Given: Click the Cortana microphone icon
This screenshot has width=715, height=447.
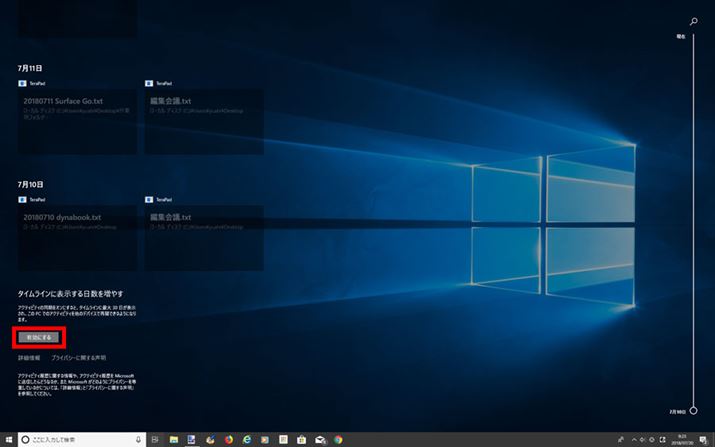Looking at the screenshot, I should [x=137, y=439].
